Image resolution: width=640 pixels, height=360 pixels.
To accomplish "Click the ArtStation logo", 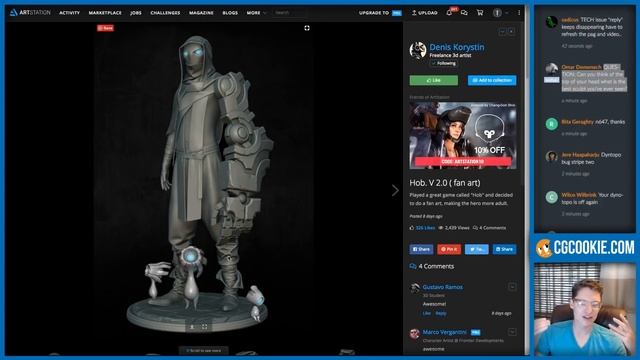I will point(30,13).
